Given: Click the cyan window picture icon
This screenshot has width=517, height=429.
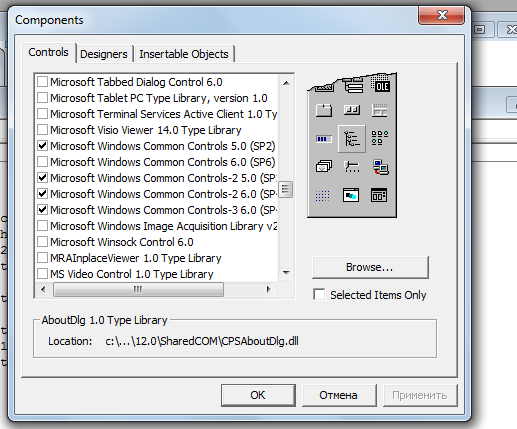Looking at the screenshot, I should [x=351, y=195].
